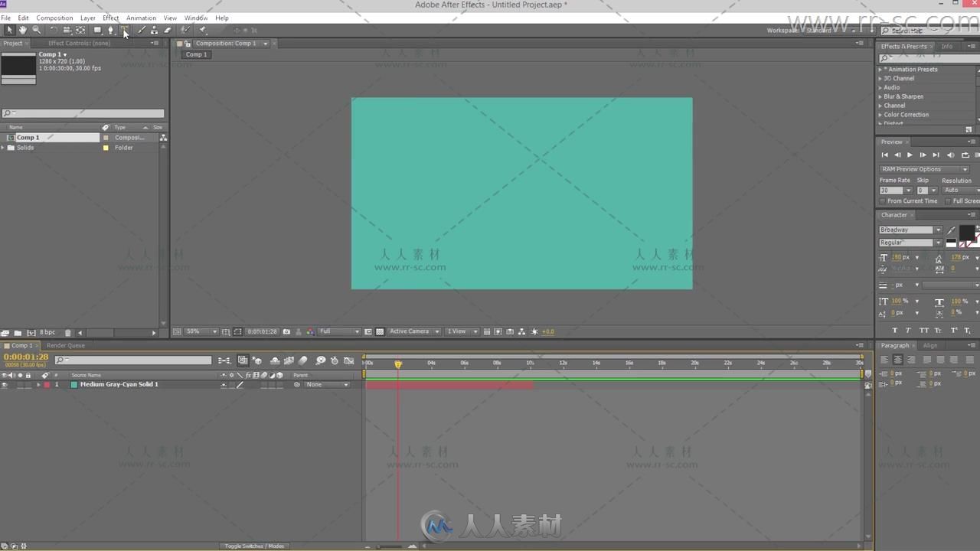
Task: Click the red label color of layer 1
Action: [x=47, y=385]
